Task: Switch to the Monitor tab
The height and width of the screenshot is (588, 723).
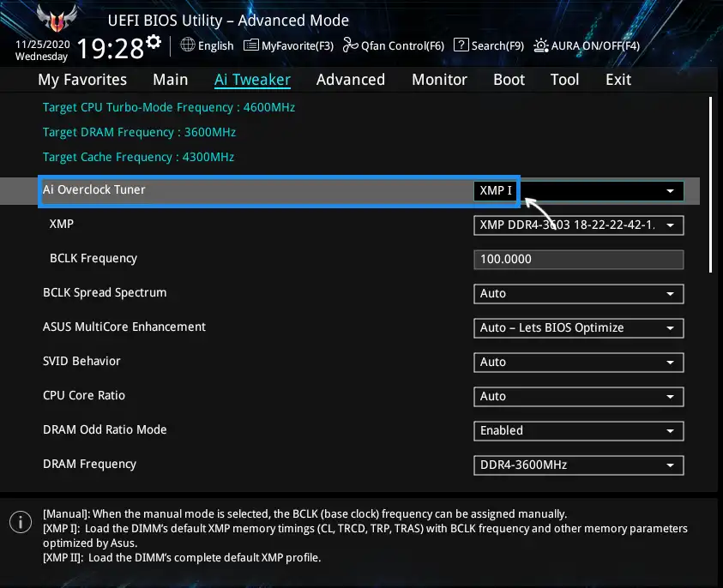Action: 439,80
